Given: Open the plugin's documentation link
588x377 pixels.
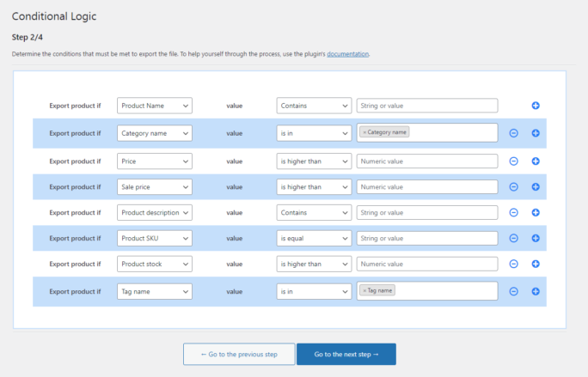Looking at the screenshot, I should click(x=347, y=54).
